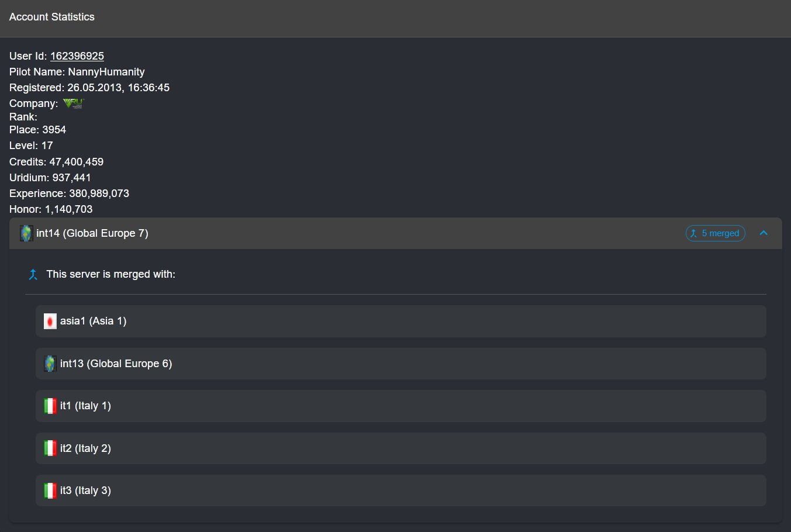The width and height of the screenshot is (791, 532).
Task: Click the merge icon inside 5 merged badge
Action: pos(694,233)
